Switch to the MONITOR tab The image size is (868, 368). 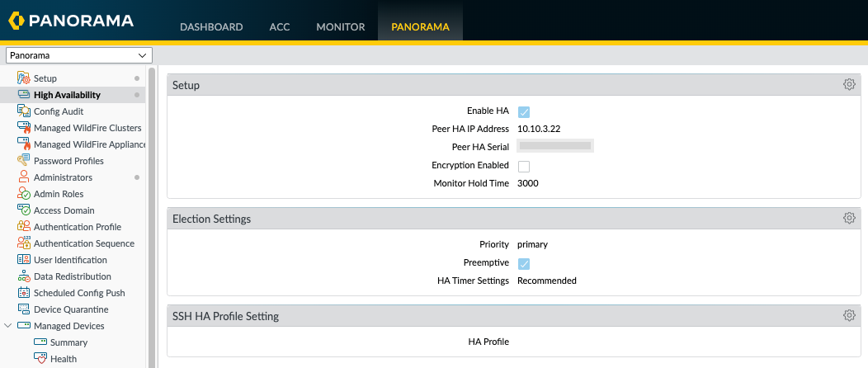pos(341,26)
